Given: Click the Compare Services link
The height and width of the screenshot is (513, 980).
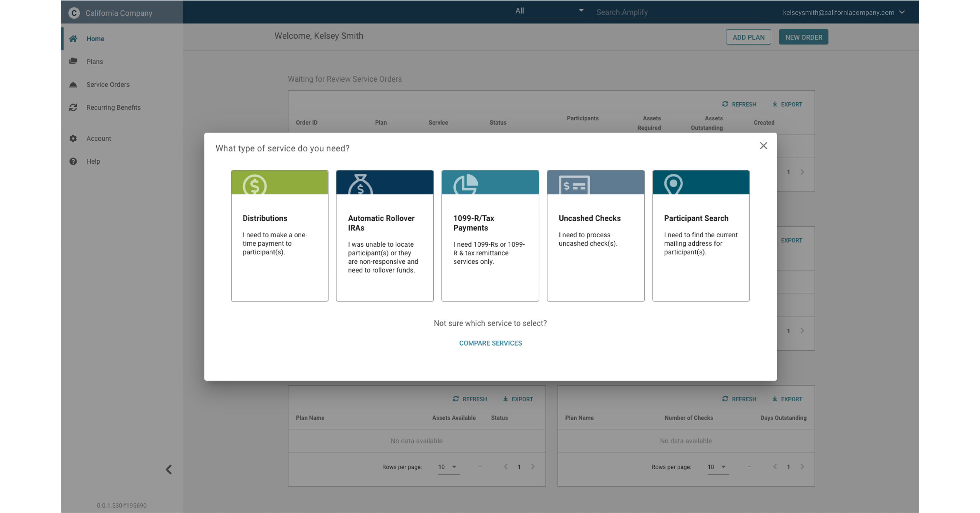Looking at the screenshot, I should (490, 343).
